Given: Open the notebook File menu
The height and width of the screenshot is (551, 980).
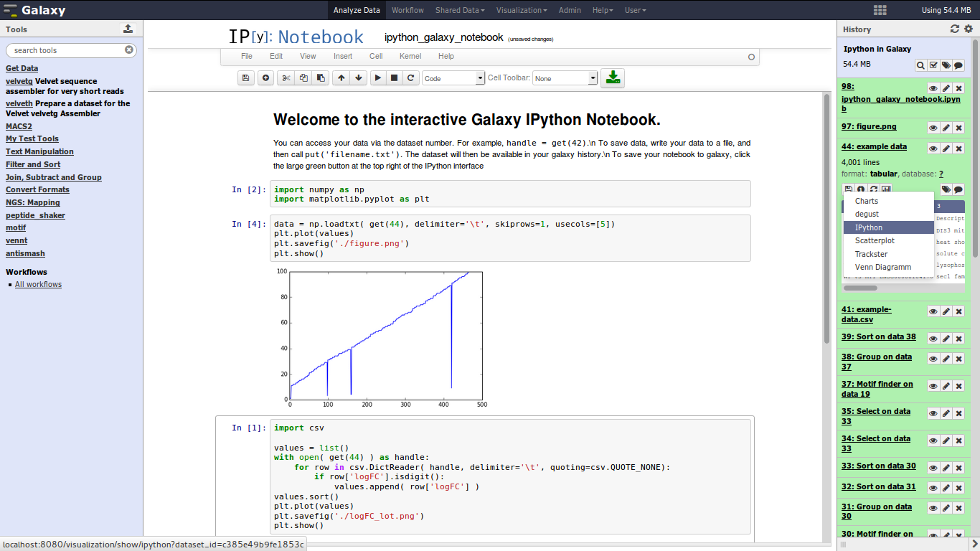Looking at the screenshot, I should click(x=247, y=56).
